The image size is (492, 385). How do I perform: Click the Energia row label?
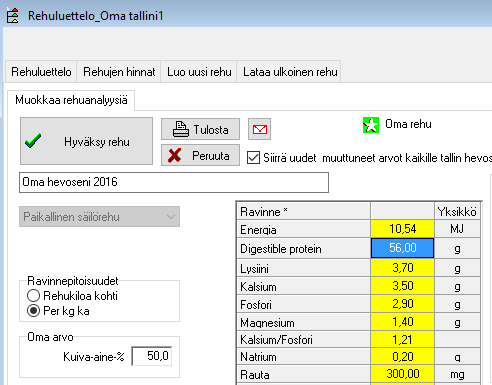pos(303,229)
